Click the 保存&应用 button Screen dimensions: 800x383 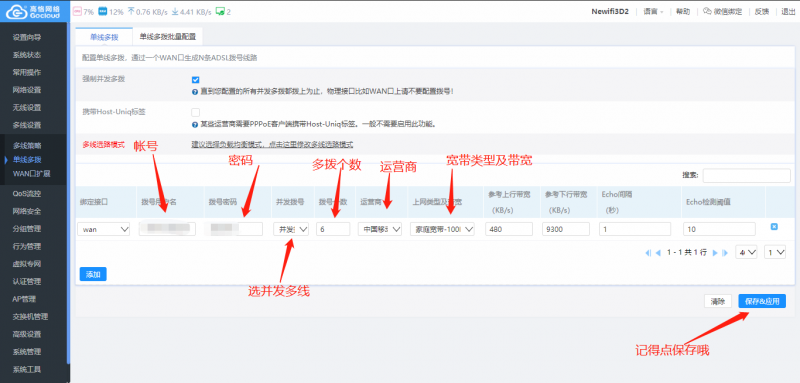pyautogui.click(x=762, y=301)
